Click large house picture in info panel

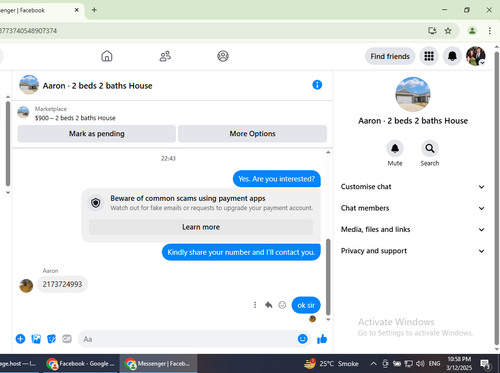(413, 94)
